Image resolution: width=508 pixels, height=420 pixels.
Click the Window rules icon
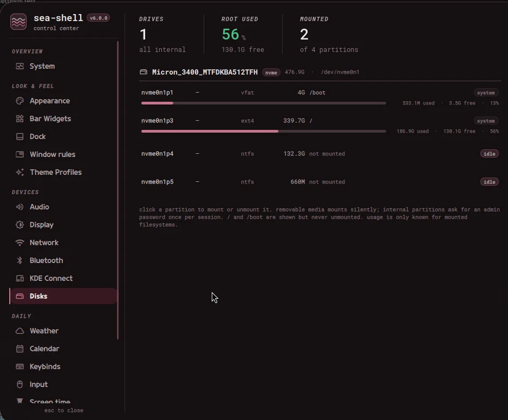coord(19,154)
